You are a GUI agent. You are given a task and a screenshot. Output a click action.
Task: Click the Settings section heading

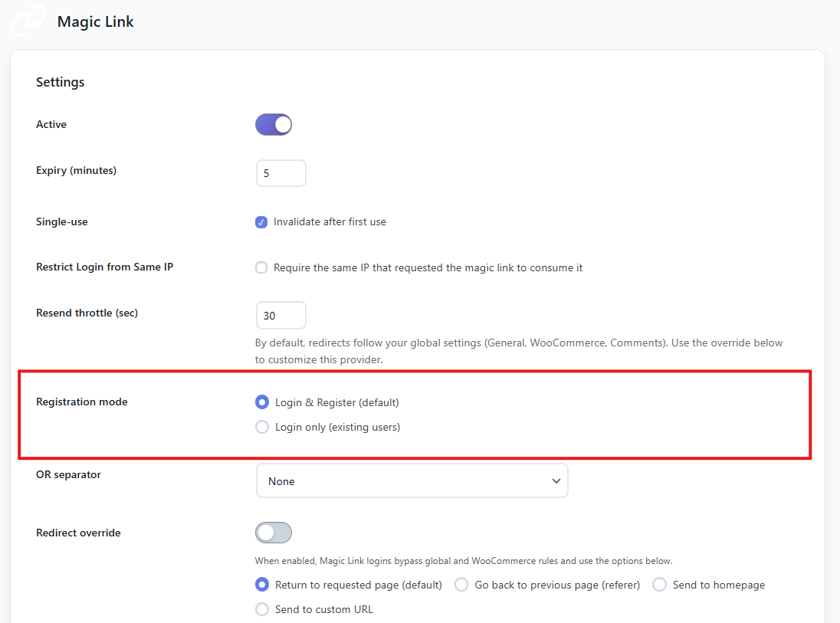click(60, 82)
